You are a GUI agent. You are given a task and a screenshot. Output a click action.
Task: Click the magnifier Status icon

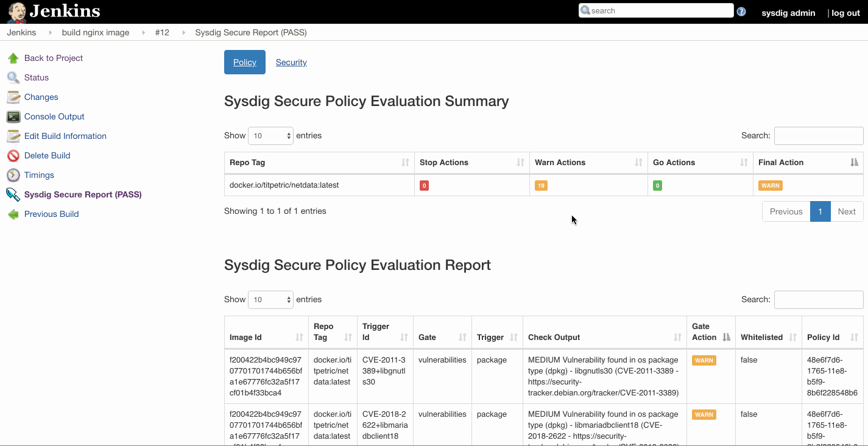[x=13, y=77]
